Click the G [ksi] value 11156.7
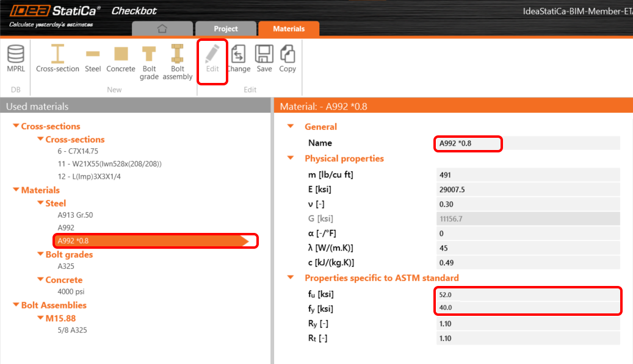 click(x=528, y=218)
